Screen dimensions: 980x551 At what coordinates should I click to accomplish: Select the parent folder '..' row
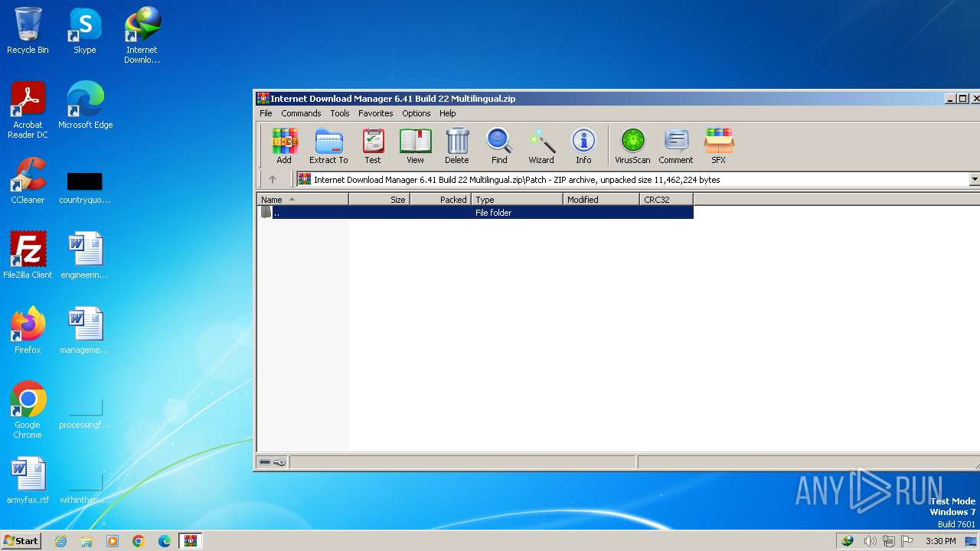point(475,213)
